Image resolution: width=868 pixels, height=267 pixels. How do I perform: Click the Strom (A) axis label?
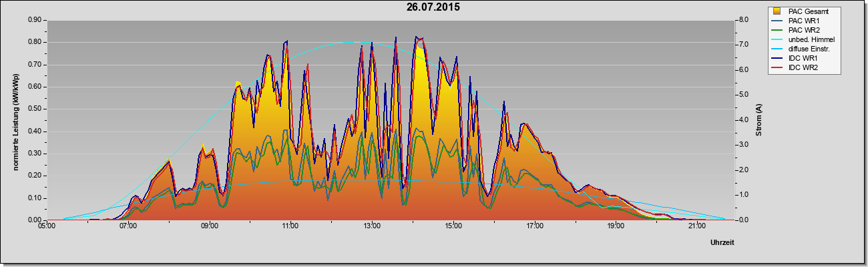(x=759, y=120)
